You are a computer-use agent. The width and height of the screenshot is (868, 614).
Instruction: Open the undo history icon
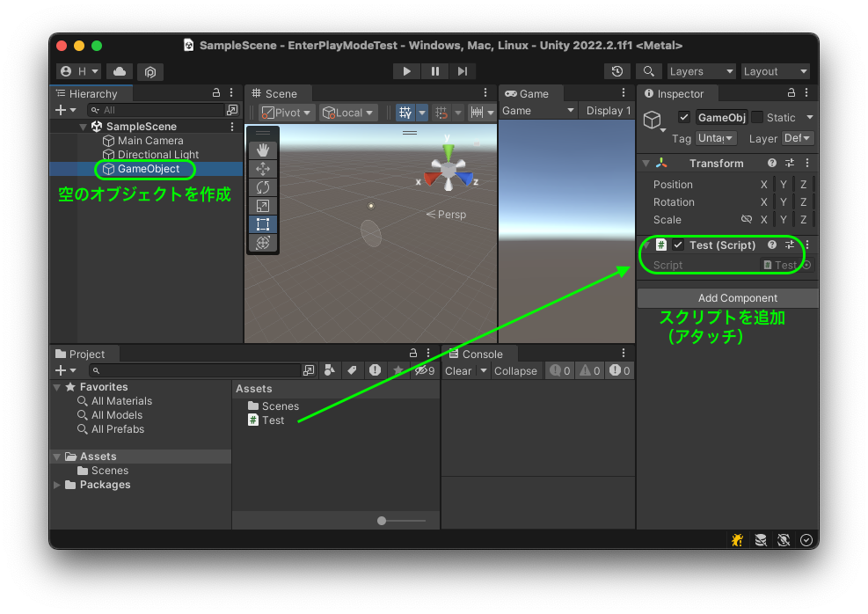coord(617,71)
